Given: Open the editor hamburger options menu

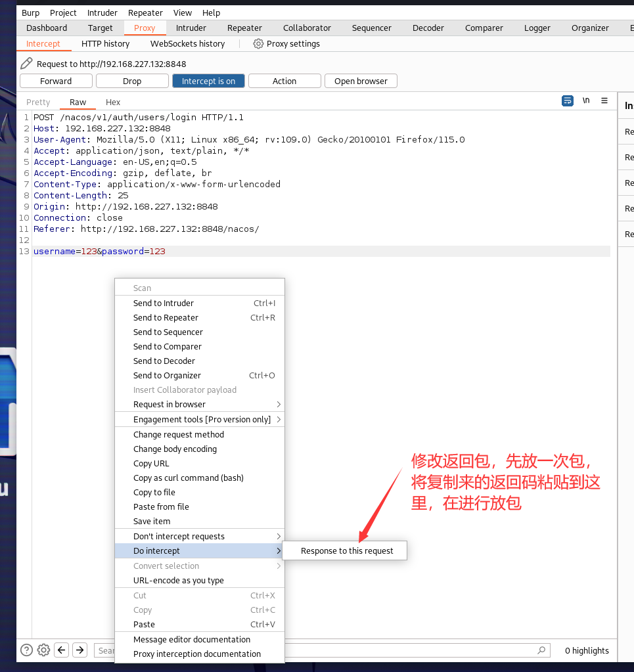Looking at the screenshot, I should click(604, 101).
